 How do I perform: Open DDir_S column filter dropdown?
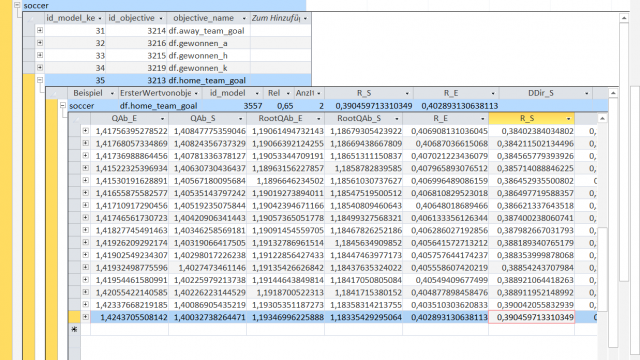pyautogui.click(x=587, y=93)
